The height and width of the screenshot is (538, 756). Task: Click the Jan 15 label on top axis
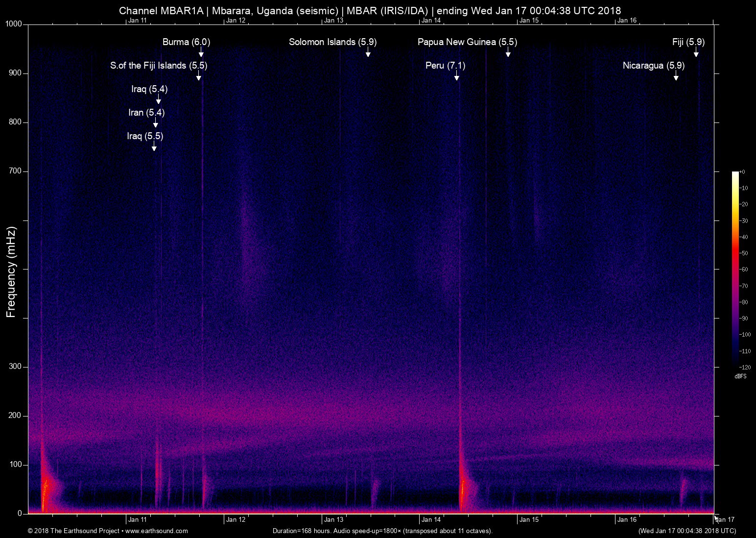529,20
